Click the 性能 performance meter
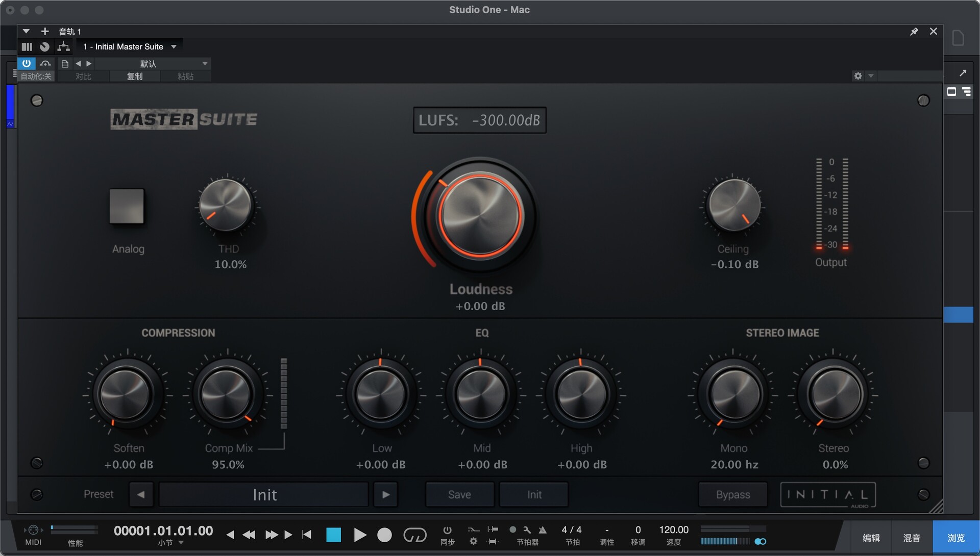Viewport: 980px width, 556px height. pos(75,530)
